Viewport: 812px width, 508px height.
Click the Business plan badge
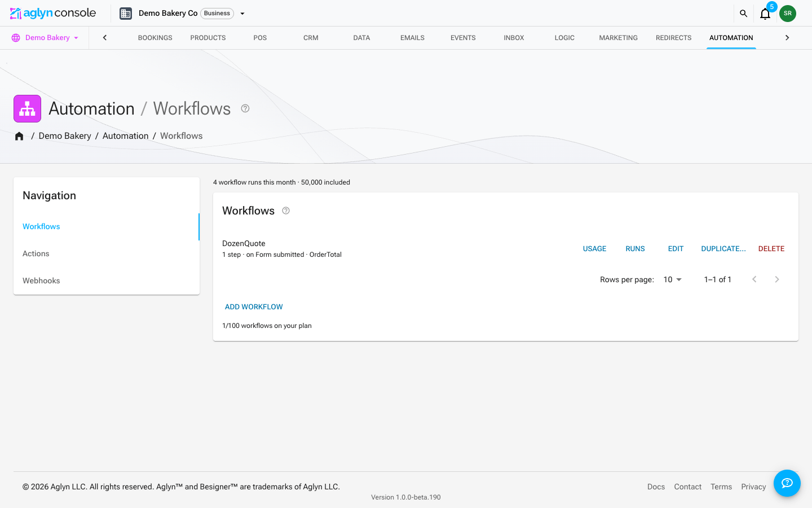pyautogui.click(x=217, y=14)
